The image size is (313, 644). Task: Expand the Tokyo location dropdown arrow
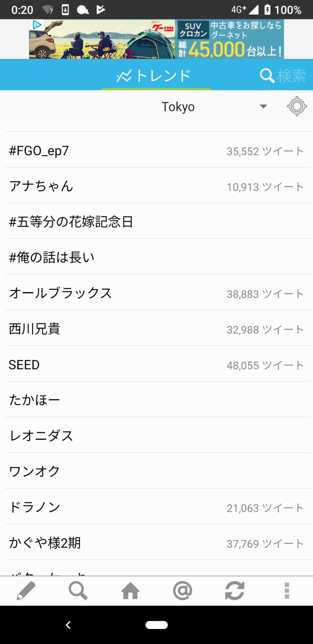[263, 107]
